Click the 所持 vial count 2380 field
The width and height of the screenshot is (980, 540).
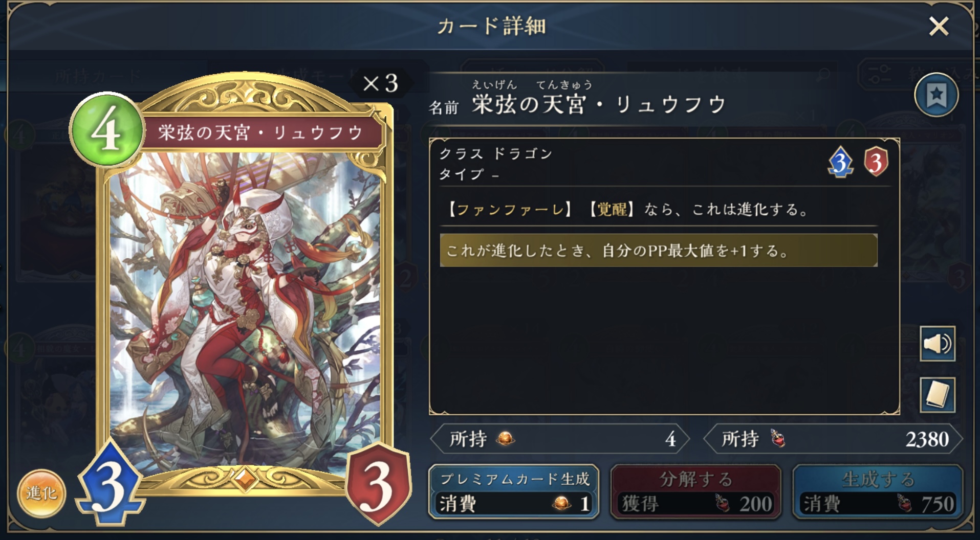point(833,439)
